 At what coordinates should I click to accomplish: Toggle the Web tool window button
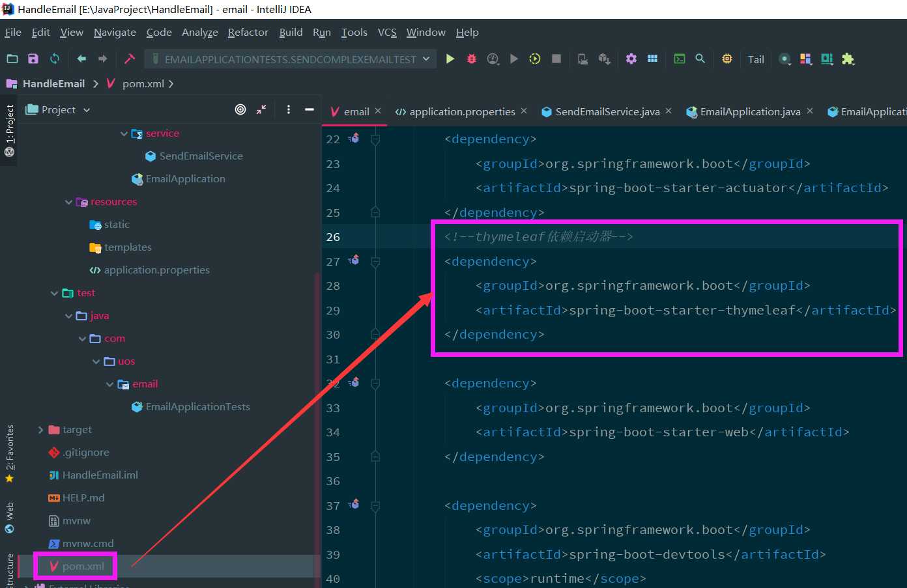tap(9, 517)
